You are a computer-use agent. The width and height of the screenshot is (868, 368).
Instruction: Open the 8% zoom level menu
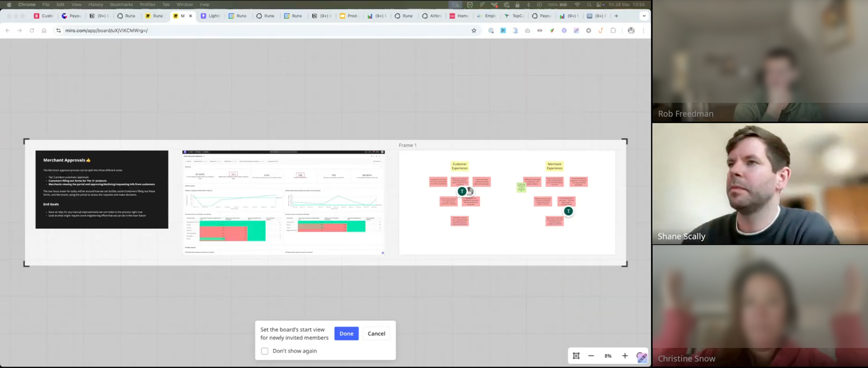pos(608,356)
